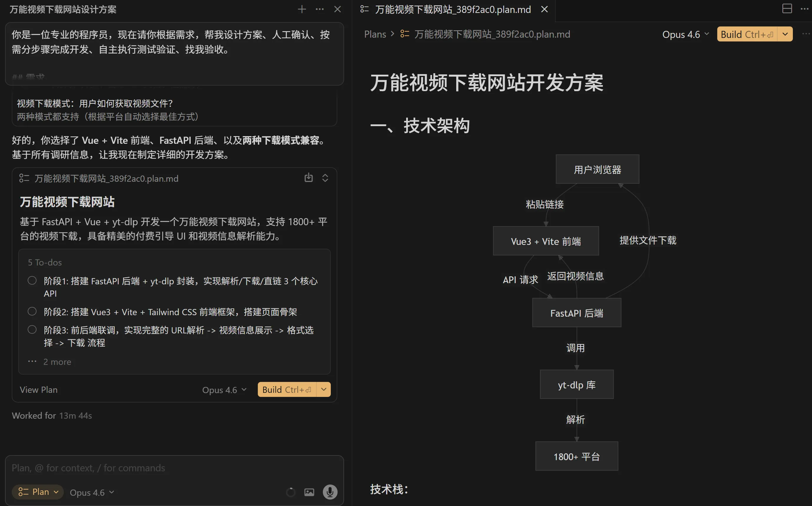Screen dimensions: 812x506
Task: Click microphone voice input icon
Action: tap(330, 492)
